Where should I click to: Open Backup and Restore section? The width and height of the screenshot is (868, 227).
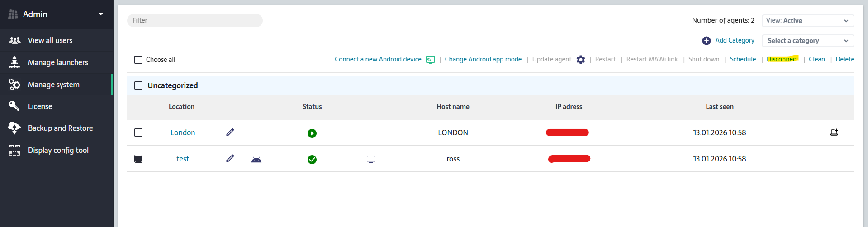point(60,128)
